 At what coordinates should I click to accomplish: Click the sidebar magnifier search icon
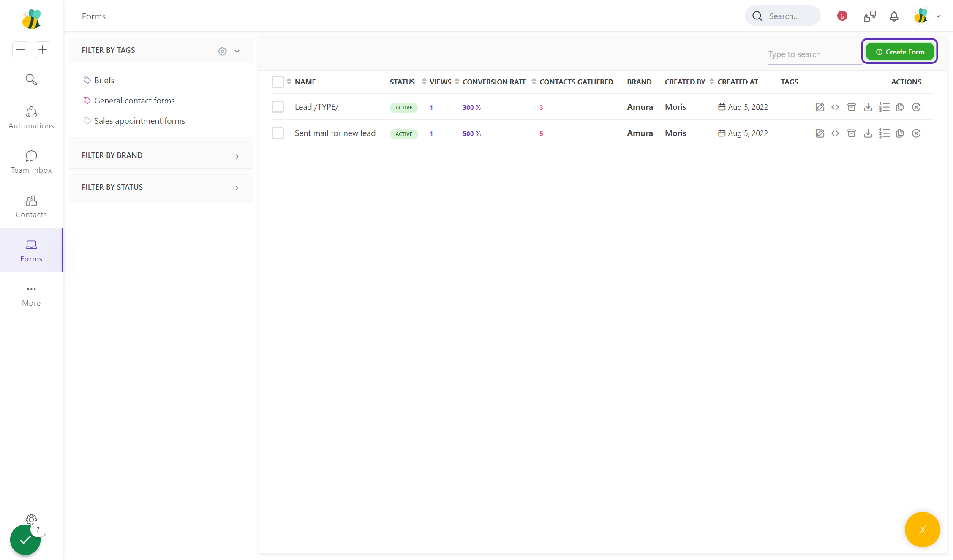point(31,79)
